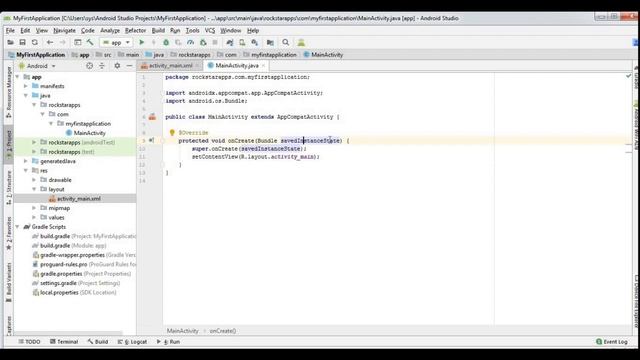Open the app run configuration dropdown
Image resolution: width=640 pixels, height=360 pixels.
tap(116, 42)
